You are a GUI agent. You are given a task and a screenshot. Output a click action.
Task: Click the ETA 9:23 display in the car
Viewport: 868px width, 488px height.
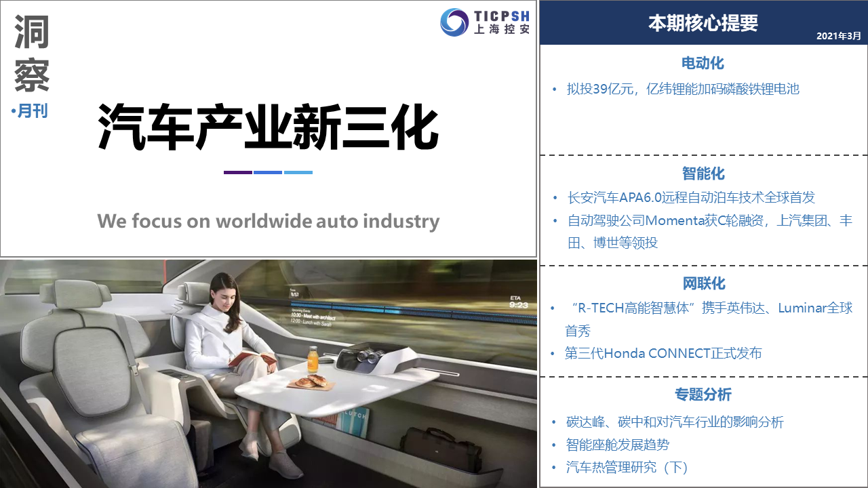point(518,302)
